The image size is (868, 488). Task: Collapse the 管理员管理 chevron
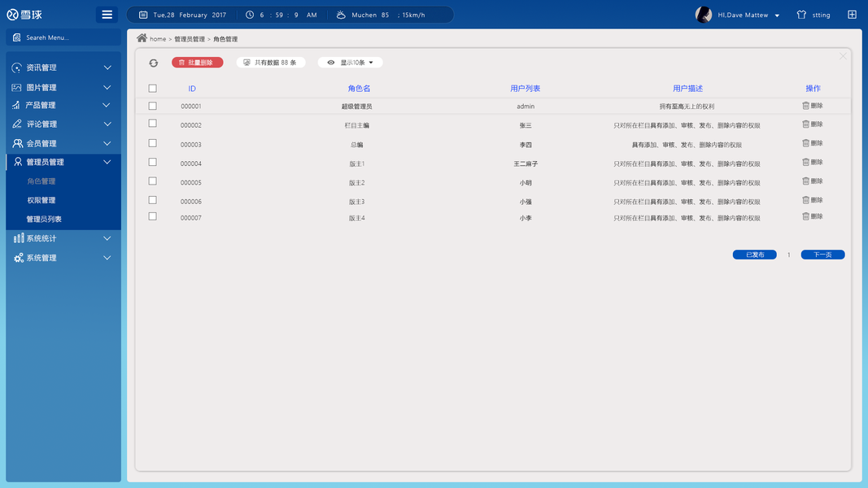[x=107, y=162]
